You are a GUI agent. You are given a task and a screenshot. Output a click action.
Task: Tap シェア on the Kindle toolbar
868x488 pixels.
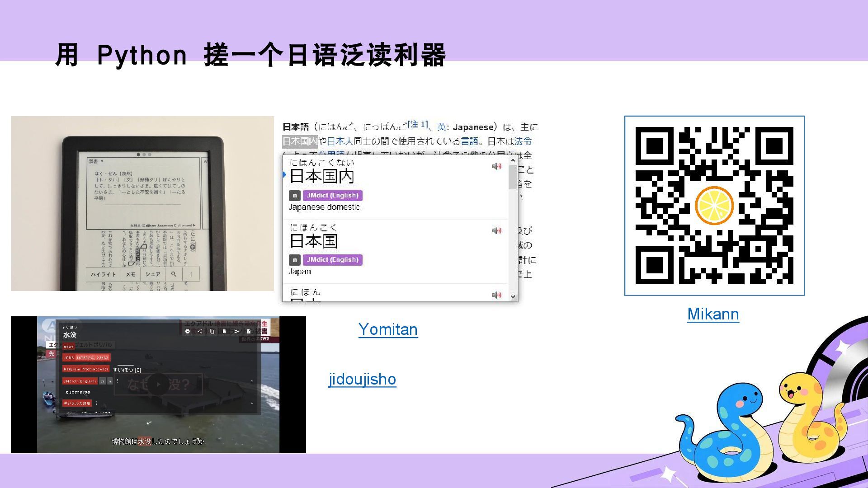(x=153, y=274)
